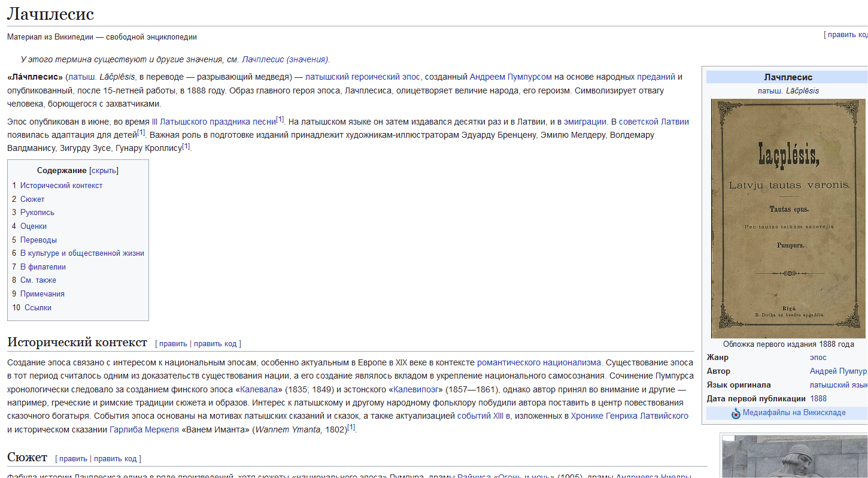This screenshot has width=868, height=478.
Task: Follow Калевала link
Action: 259,389
